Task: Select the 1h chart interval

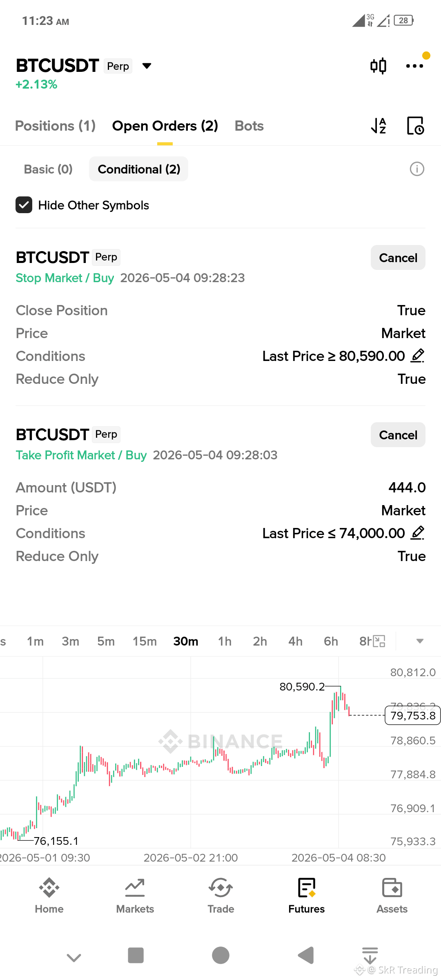Action: [x=225, y=641]
